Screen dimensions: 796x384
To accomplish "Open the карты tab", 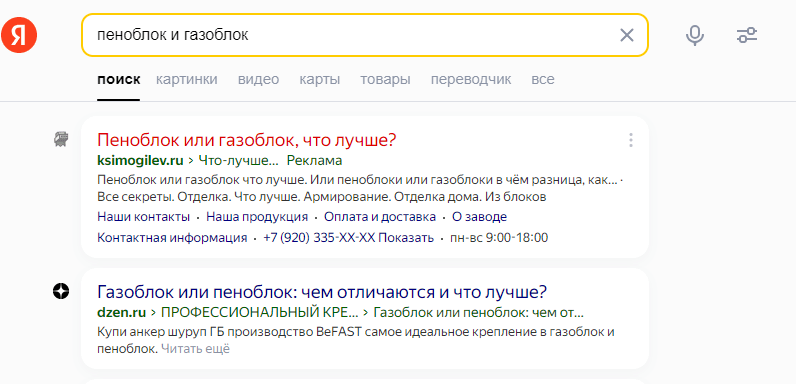I will click(x=319, y=79).
